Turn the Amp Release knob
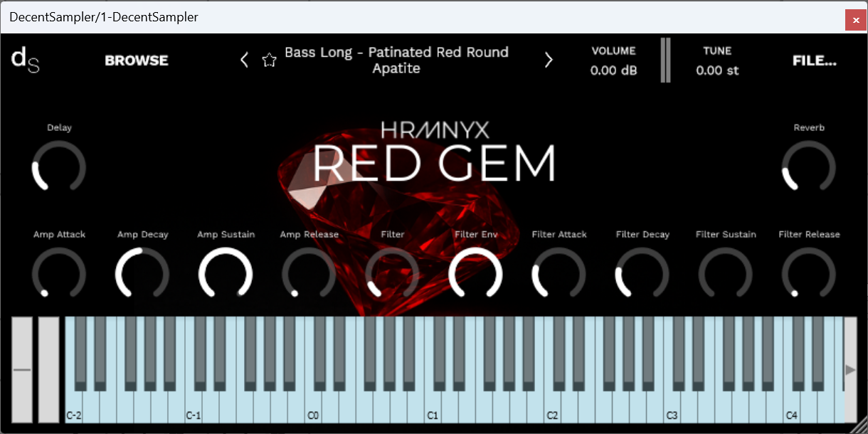The height and width of the screenshot is (434, 868). (309, 275)
